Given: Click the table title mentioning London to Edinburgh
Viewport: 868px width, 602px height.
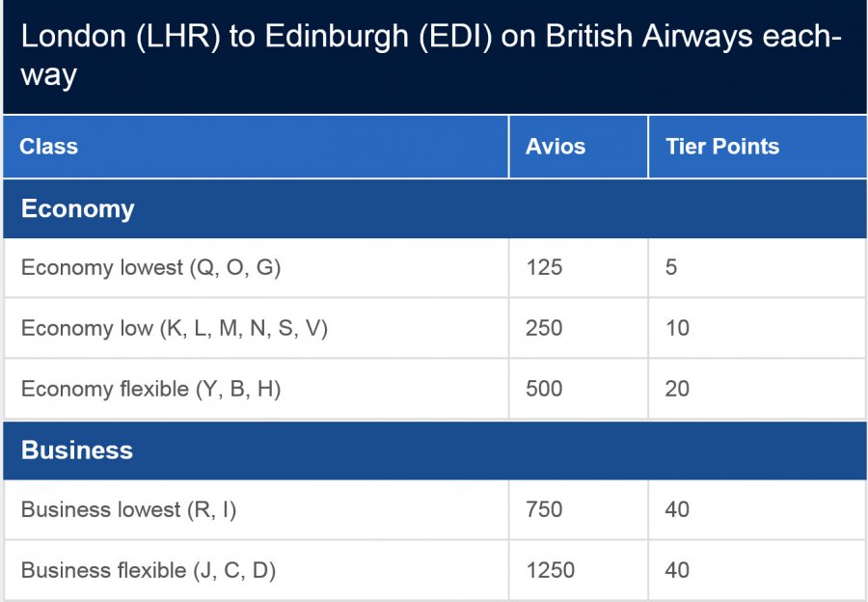Looking at the screenshot, I should [x=431, y=56].
